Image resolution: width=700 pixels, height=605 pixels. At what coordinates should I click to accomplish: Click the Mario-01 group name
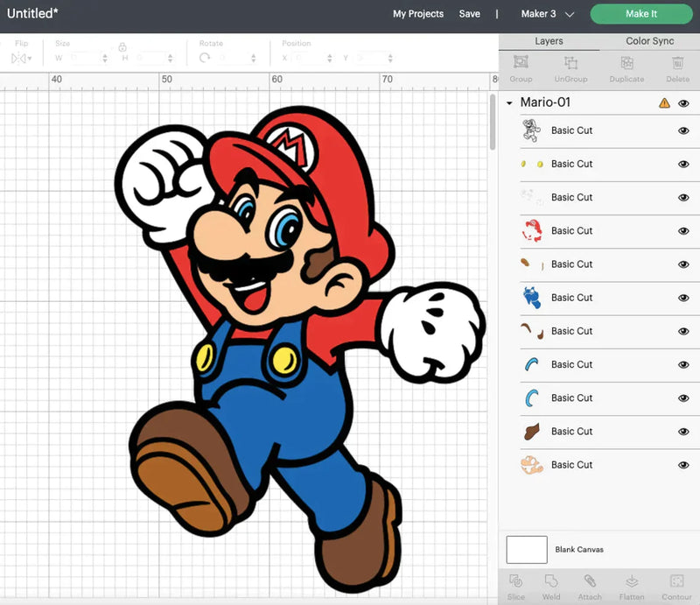click(x=545, y=102)
